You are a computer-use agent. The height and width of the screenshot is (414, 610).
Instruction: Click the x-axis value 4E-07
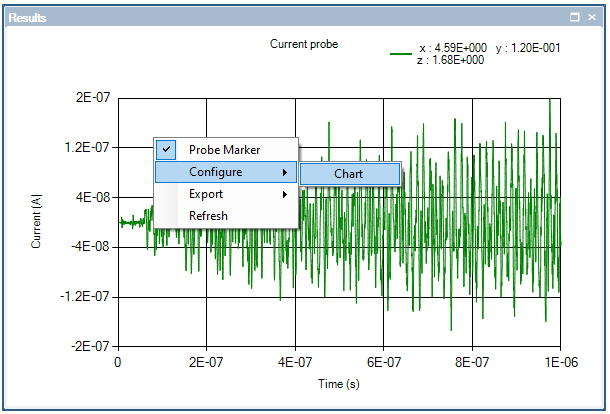click(295, 362)
